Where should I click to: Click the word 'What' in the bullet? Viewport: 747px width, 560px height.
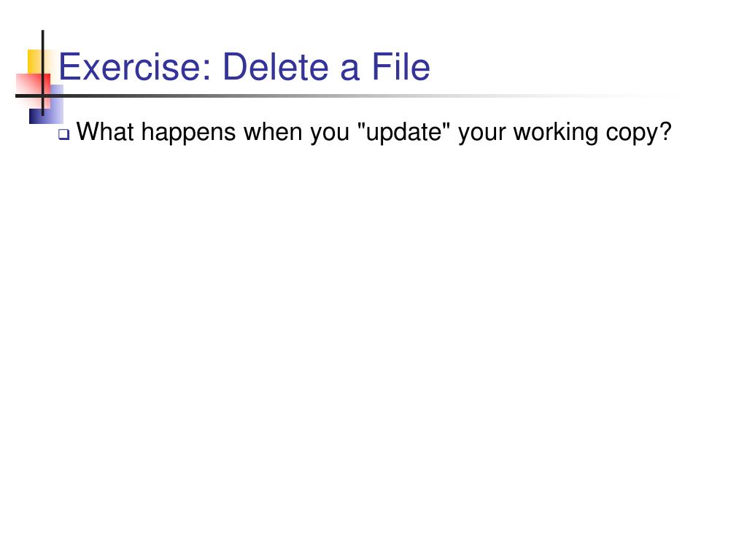pyautogui.click(x=105, y=131)
